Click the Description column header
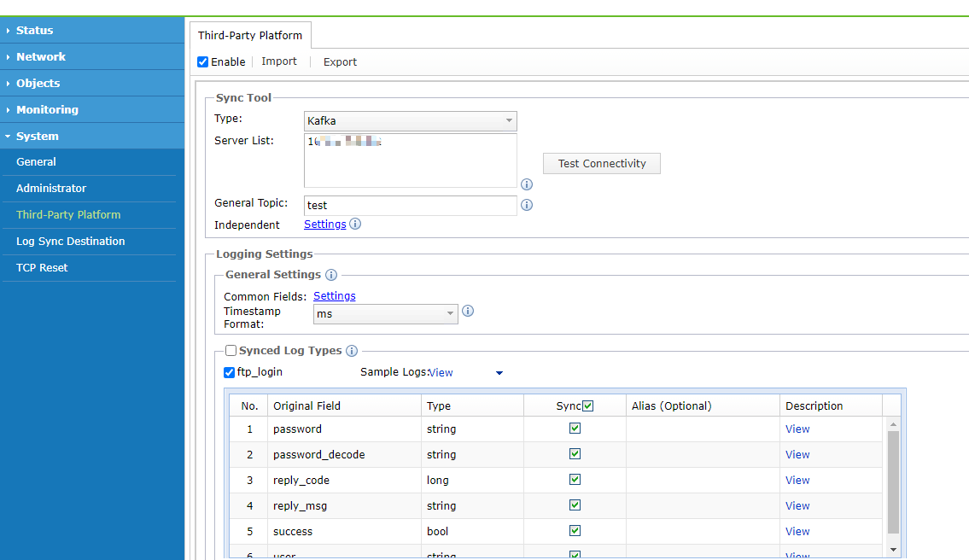The image size is (969, 560). coord(832,406)
